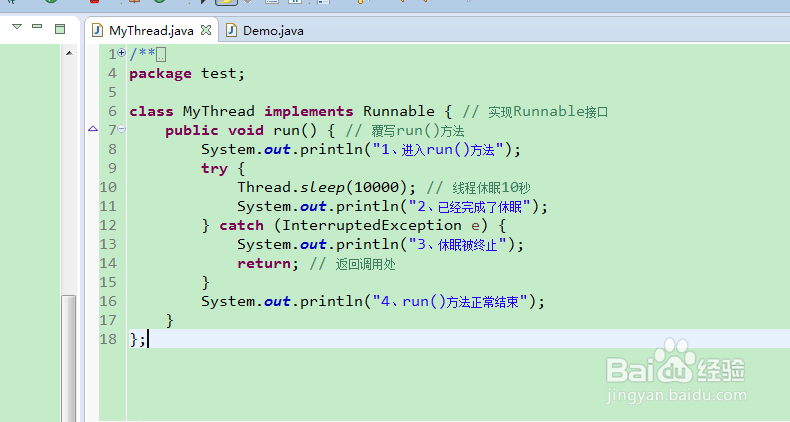790x422 pixels.
Task: Click the comment '实现Runnable接口'
Action: click(548, 111)
